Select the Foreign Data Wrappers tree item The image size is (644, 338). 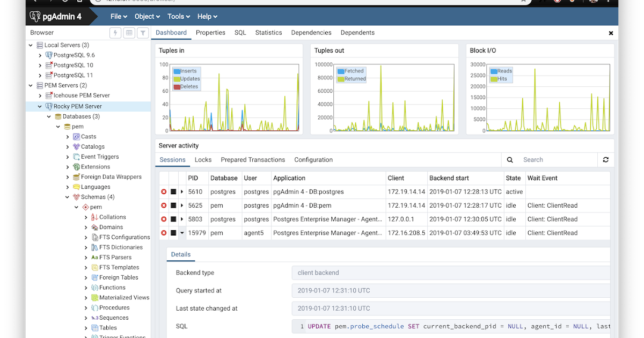111,177
